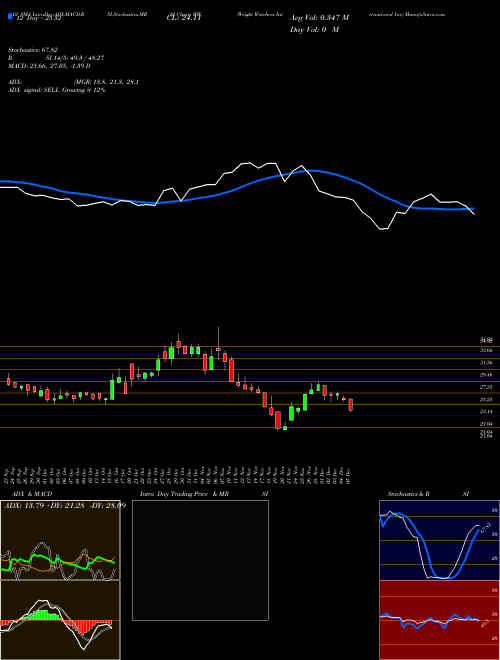The width and height of the screenshot is (500, 660).
Task: Click 'Intra Day Trading Price & MR' title
Action: point(184,494)
